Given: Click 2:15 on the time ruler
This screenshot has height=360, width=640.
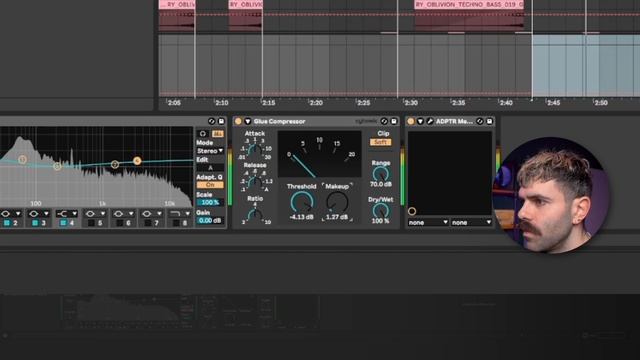Looking at the screenshot, I should [269, 103].
